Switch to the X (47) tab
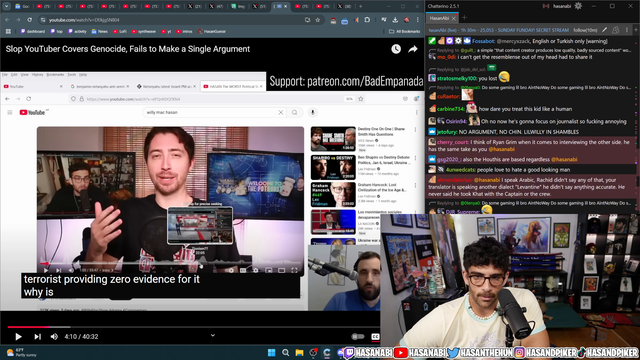 (216, 6)
